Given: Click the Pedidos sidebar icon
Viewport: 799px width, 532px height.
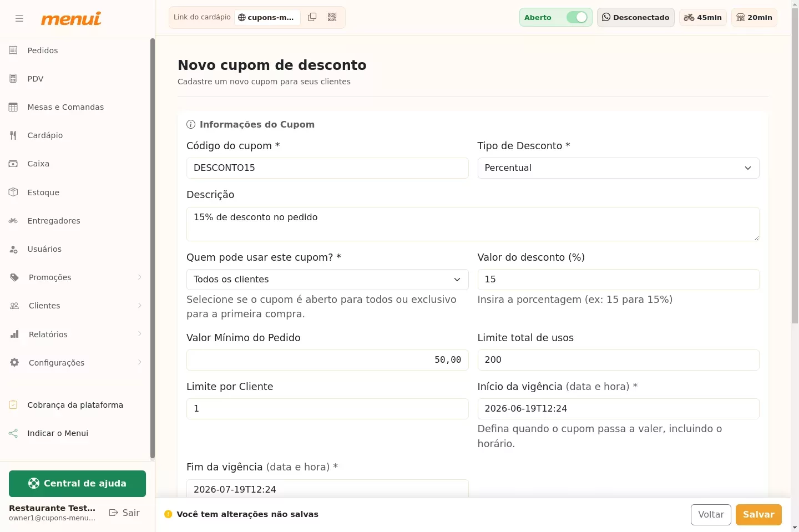Looking at the screenshot, I should 13,50.
